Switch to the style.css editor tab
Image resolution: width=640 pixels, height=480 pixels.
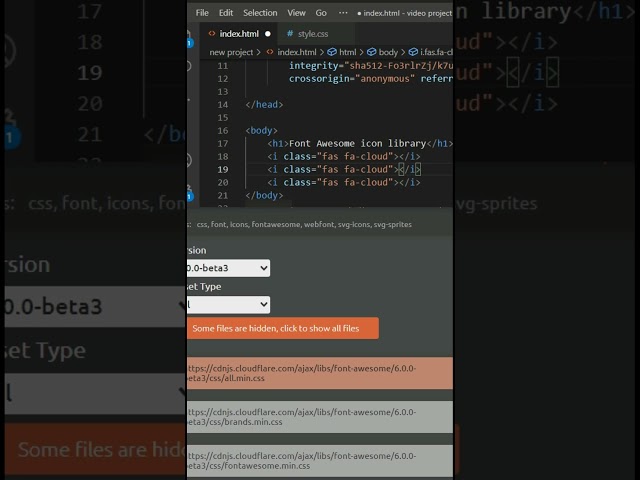(313, 34)
